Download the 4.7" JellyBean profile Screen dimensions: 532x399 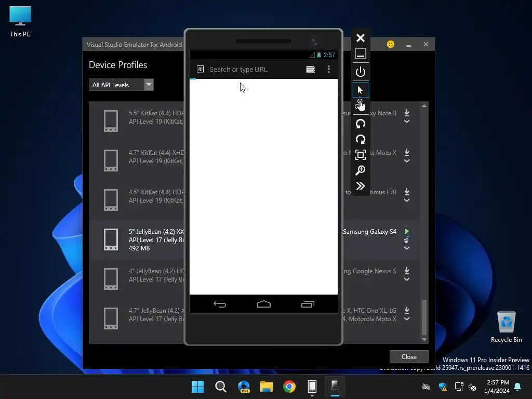(x=407, y=310)
